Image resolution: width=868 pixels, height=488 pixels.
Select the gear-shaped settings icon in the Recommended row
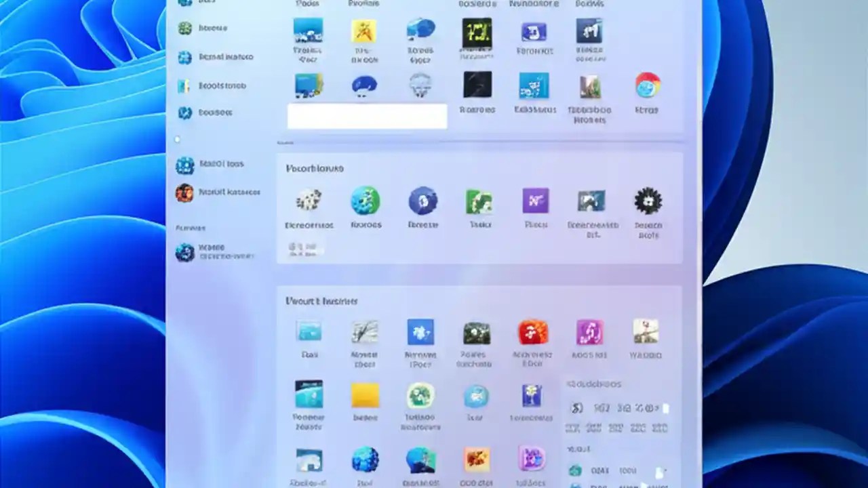coord(648,201)
